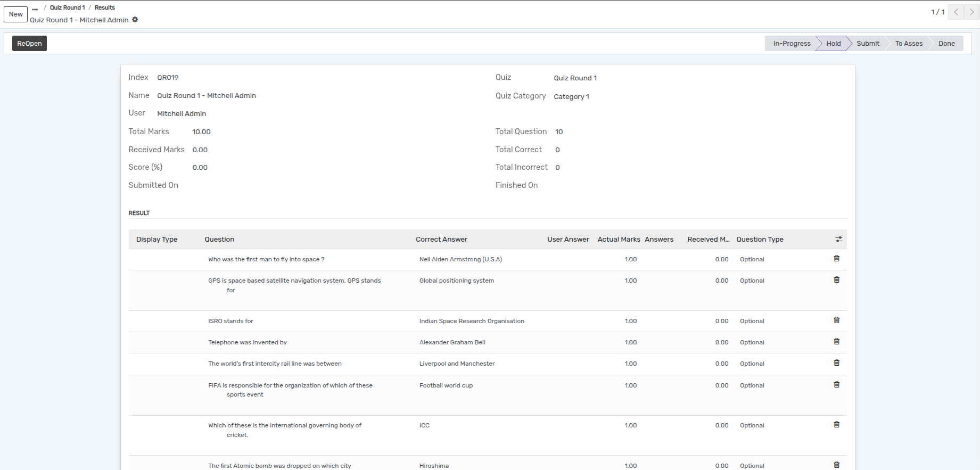
Task: Set status to In-Progress
Action: [791, 44]
